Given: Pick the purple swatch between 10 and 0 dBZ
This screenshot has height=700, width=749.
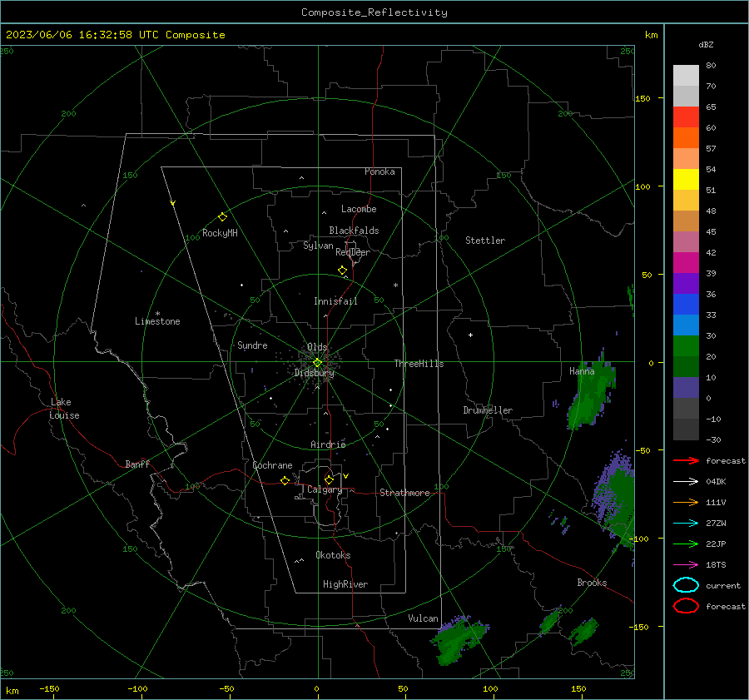Looking at the screenshot, I should [x=686, y=388].
